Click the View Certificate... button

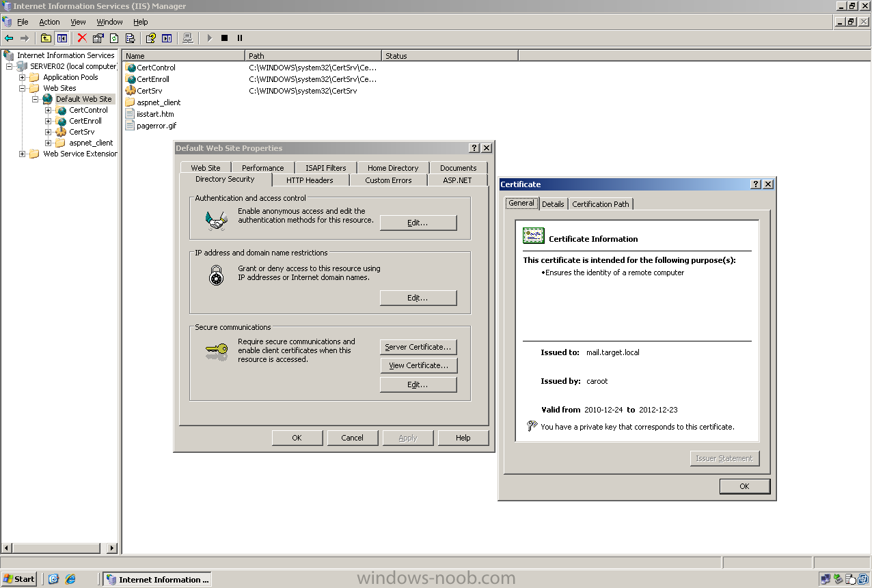pyautogui.click(x=418, y=365)
